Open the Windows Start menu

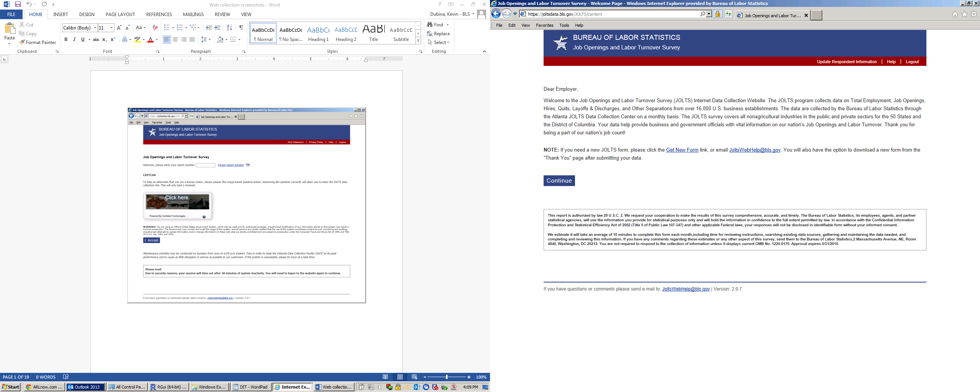point(11,387)
